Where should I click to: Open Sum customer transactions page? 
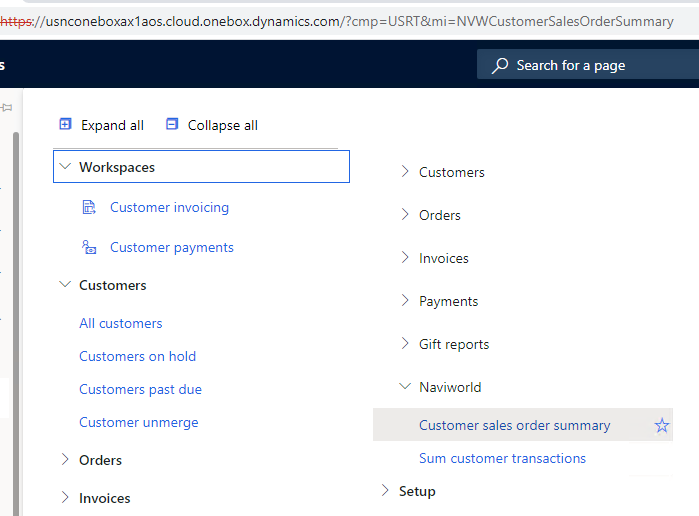[502, 458]
